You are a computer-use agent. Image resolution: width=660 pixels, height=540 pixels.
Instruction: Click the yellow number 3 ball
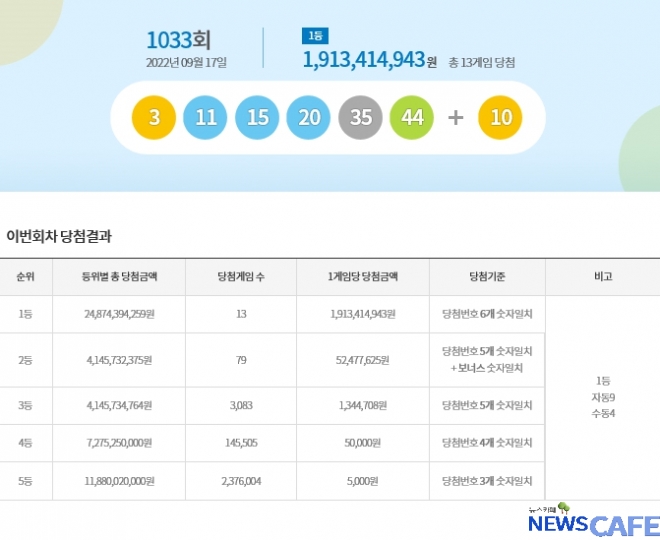click(154, 117)
